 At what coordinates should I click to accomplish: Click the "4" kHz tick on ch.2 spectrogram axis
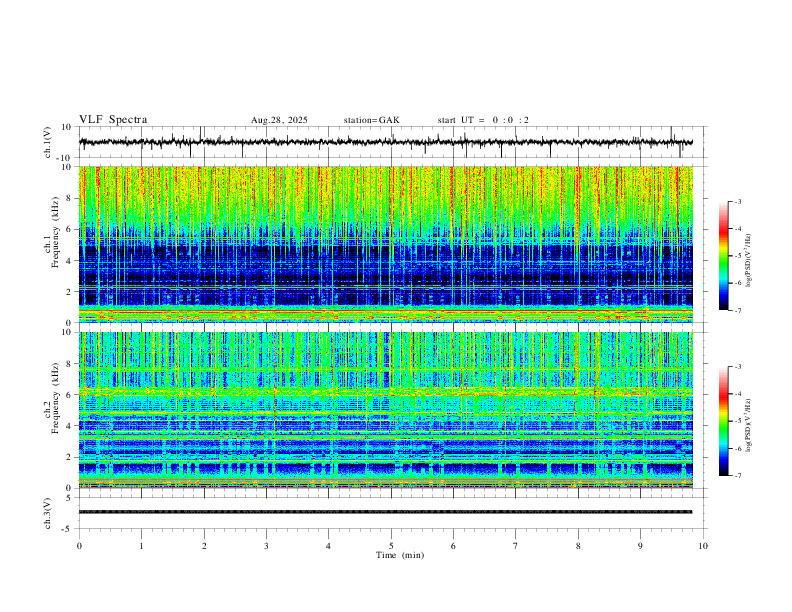tap(69, 426)
